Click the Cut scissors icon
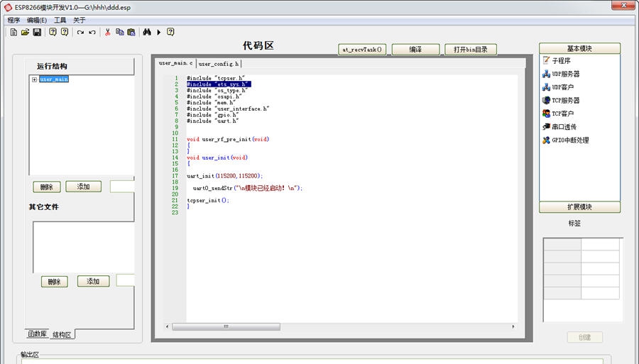Viewport: 639px width, 364px height. click(108, 32)
